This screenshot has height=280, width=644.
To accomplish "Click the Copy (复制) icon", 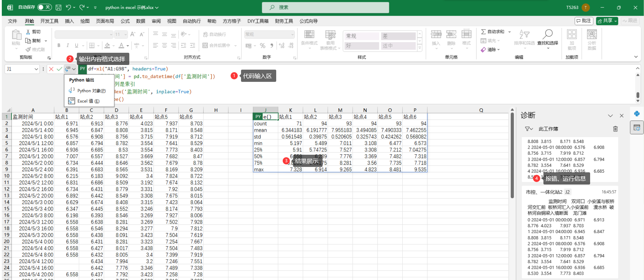I will pyautogui.click(x=28, y=41).
